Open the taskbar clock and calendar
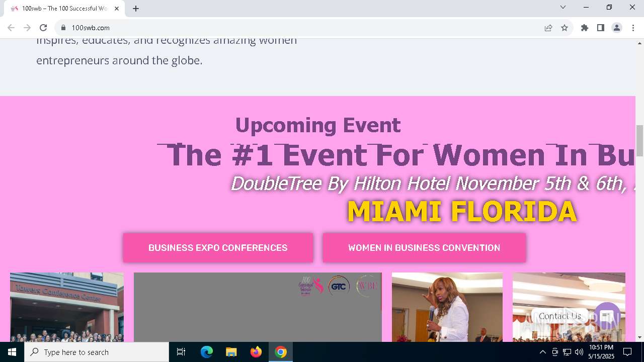 [x=601, y=352]
